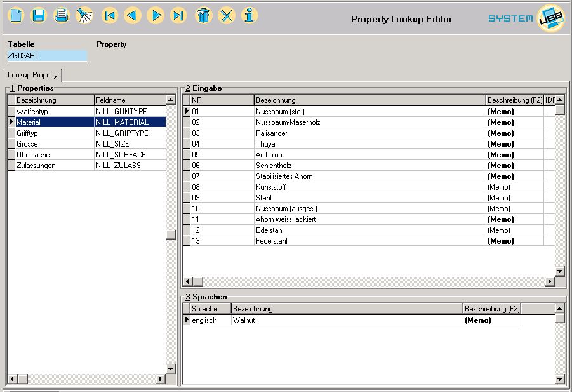Click the search flashlight icon
Screen dimensions: 572x392
point(84,16)
